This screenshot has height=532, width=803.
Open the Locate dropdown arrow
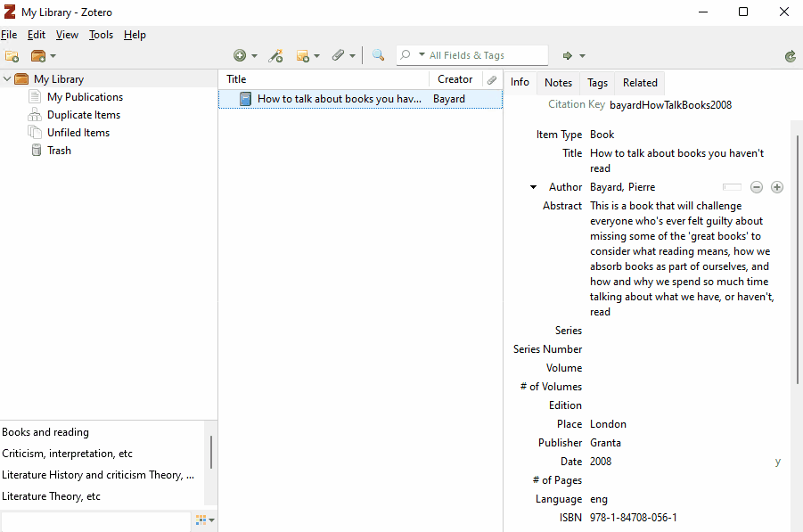(x=582, y=56)
